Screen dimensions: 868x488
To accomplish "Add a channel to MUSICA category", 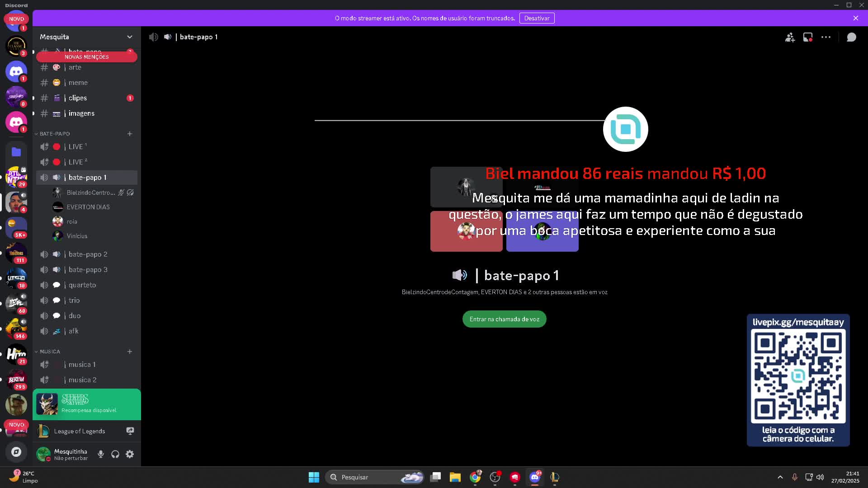I will (130, 352).
